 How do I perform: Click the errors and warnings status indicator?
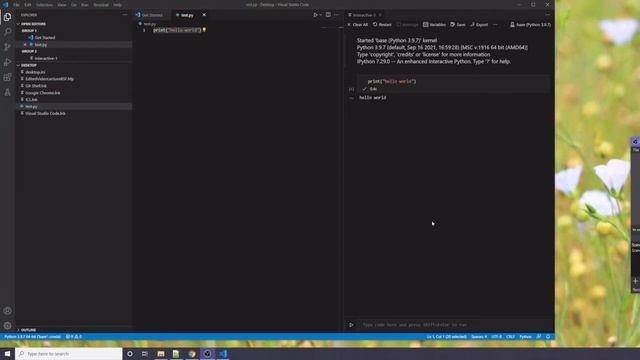[x=74, y=337]
